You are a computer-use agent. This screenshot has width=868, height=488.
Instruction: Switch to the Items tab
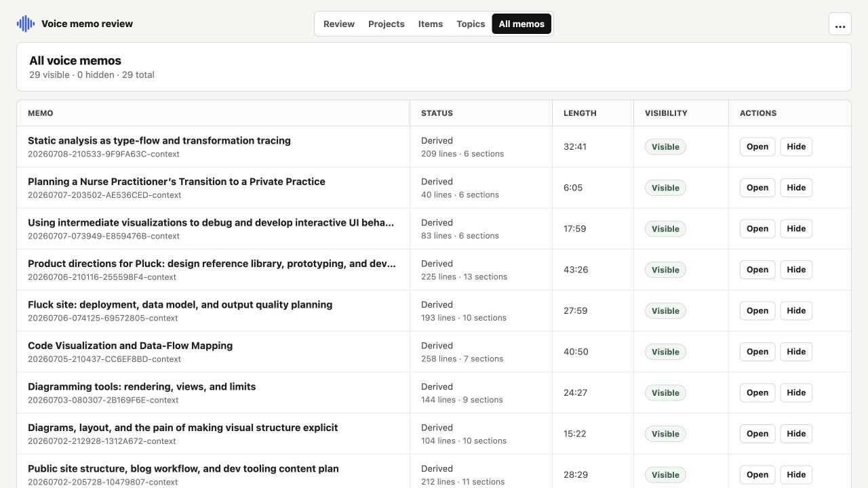[x=431, y=24]
